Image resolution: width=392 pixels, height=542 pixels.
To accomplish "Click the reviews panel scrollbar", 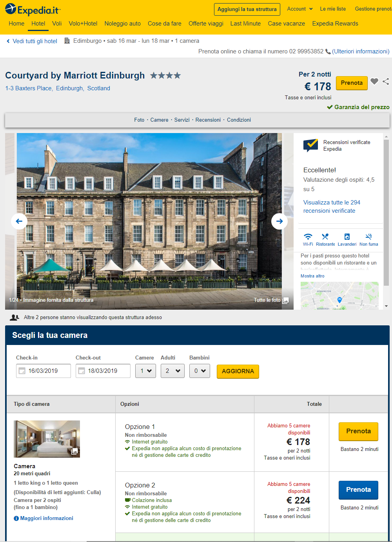I will tap(386, 212).
